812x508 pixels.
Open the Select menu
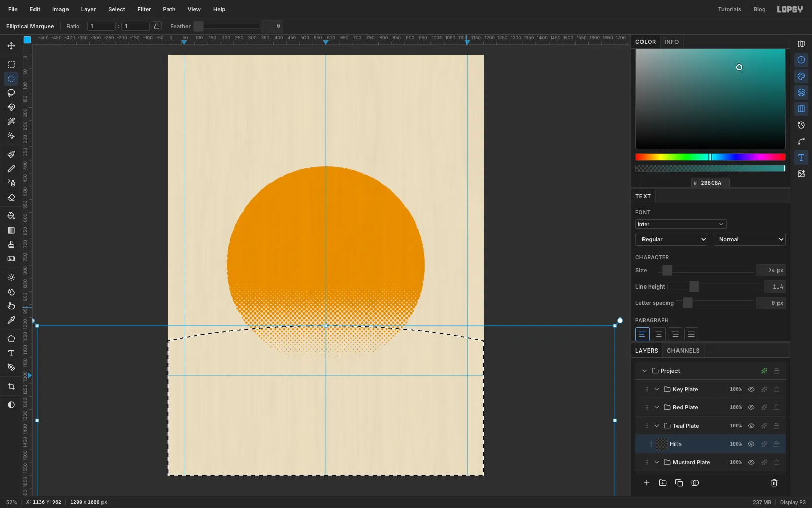[117, 9]
